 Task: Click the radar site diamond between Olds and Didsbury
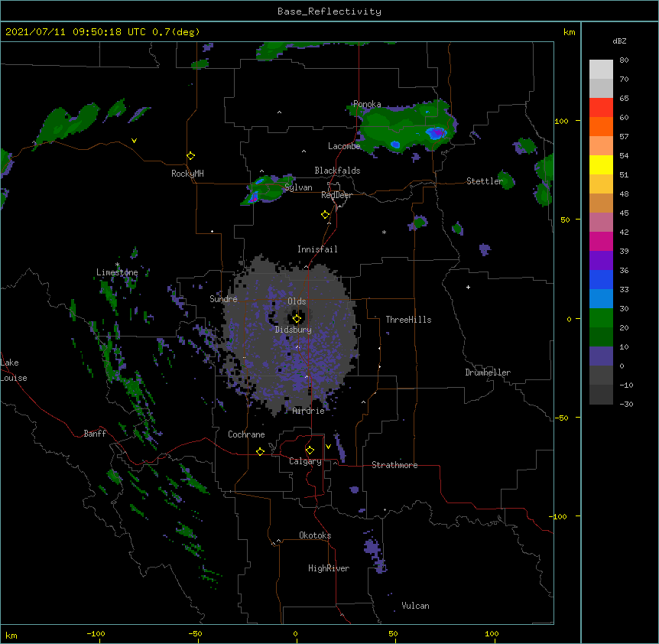pyautogui.click(x=297, y=319)
